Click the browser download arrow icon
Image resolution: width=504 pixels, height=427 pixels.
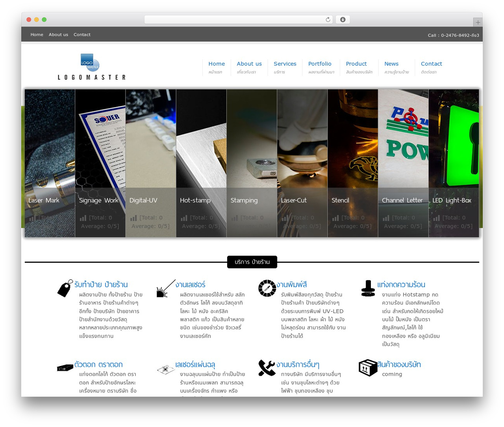tap(343, 20)
